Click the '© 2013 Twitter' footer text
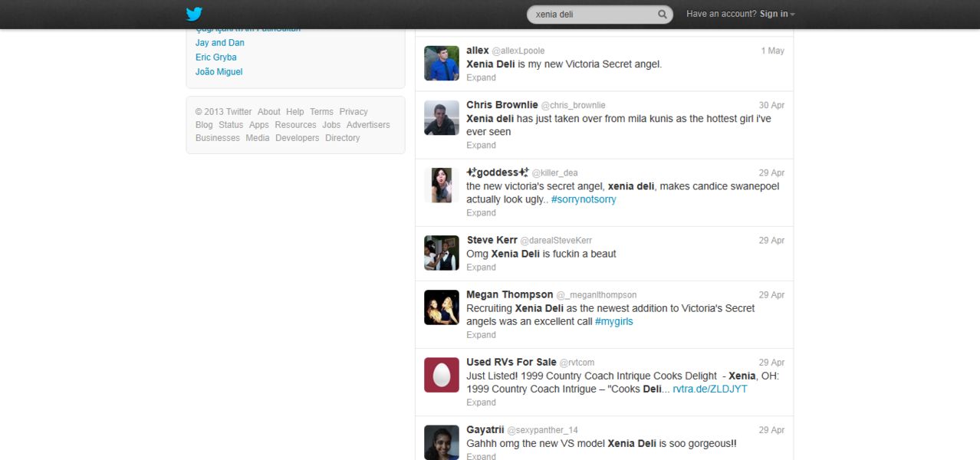The width and height of the screenshot is (980, 460). [223, 112]
